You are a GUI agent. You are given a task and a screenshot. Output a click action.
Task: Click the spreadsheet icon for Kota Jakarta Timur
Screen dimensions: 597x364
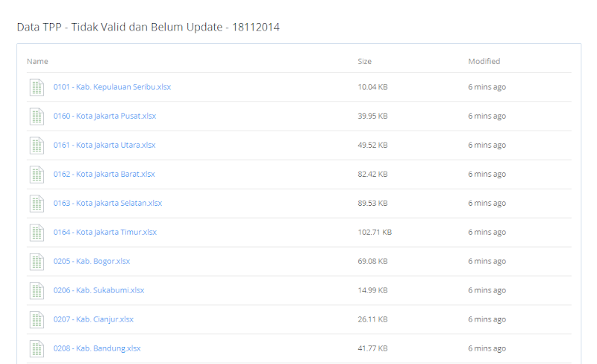click(x=37, y=233)
